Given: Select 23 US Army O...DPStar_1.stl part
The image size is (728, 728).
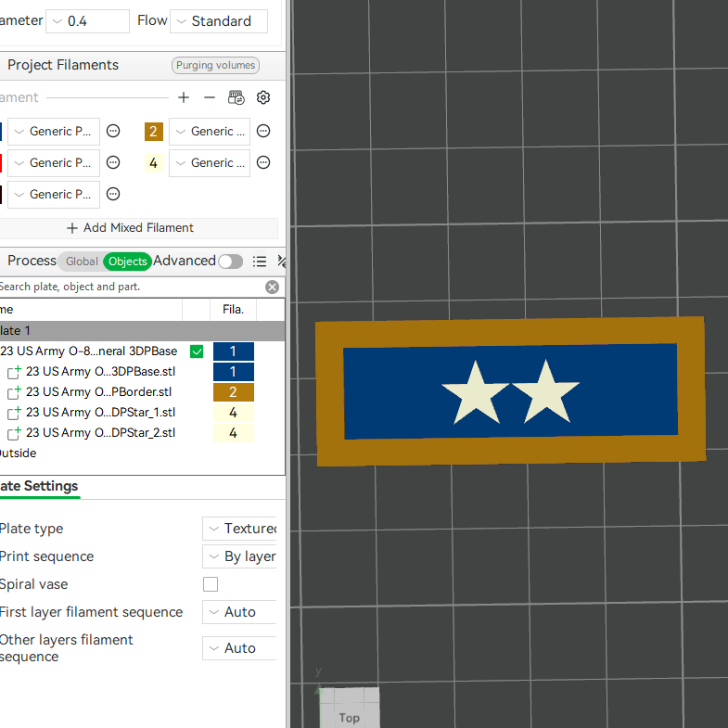Looking at the screenshot, I should [x=100, y=413].
